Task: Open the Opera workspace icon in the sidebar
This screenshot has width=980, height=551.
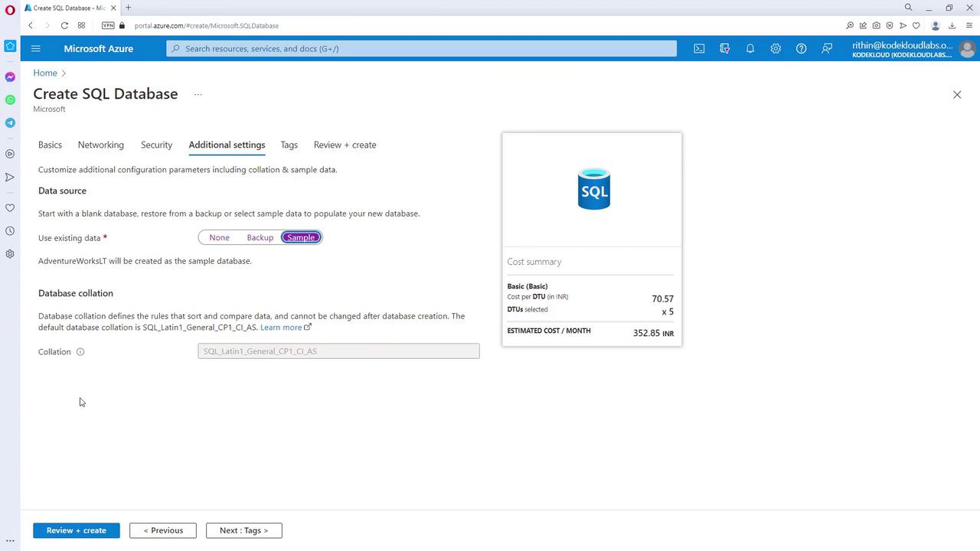Action: point(10,46)
